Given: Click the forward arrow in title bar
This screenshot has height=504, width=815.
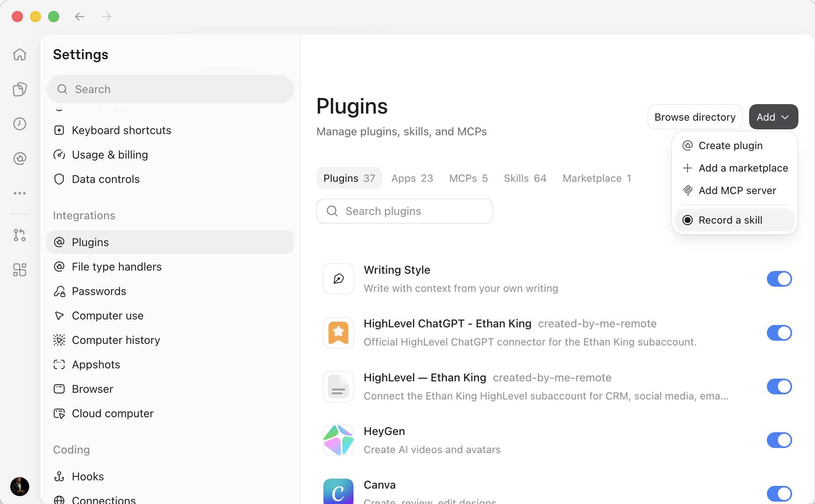Looking at the screenshot, I should pyautogui.click(x=107, y=17).
